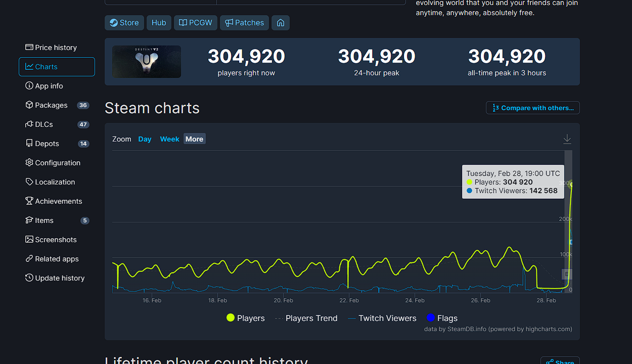Viewport: 632px width, 364px height.
Task: Click the Hub link button
Action: 159,23
